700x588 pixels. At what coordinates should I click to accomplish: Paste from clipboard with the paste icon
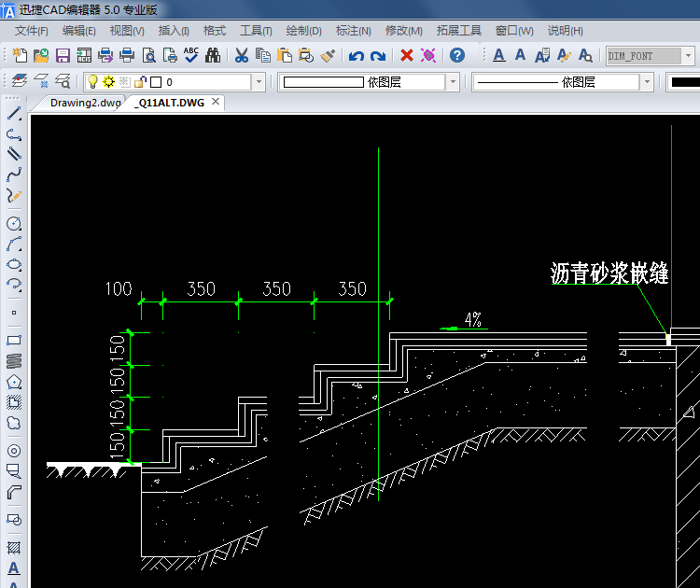[285, 55]
